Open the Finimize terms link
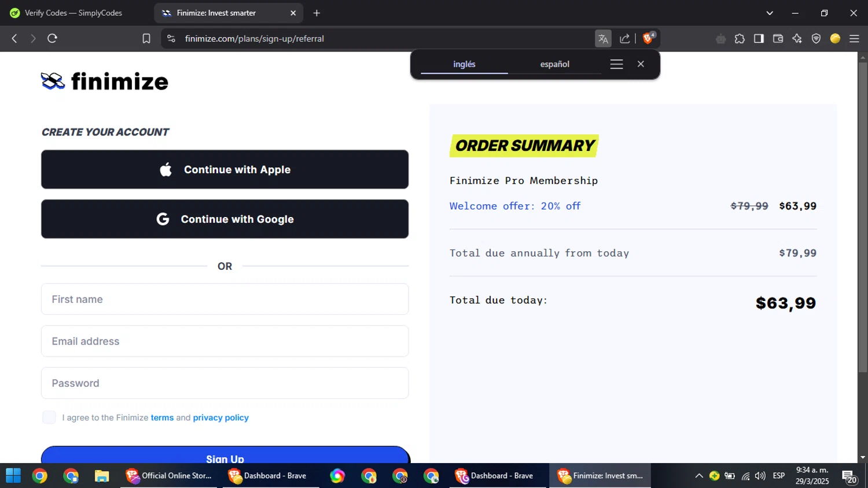 (x=162, y=417)
